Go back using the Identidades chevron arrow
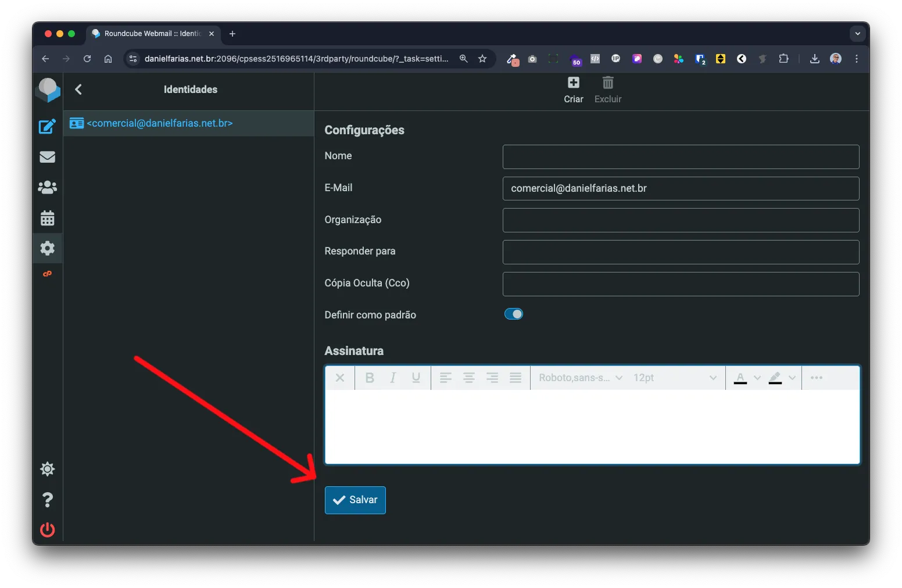902x588 pixels. coord(78,89)
